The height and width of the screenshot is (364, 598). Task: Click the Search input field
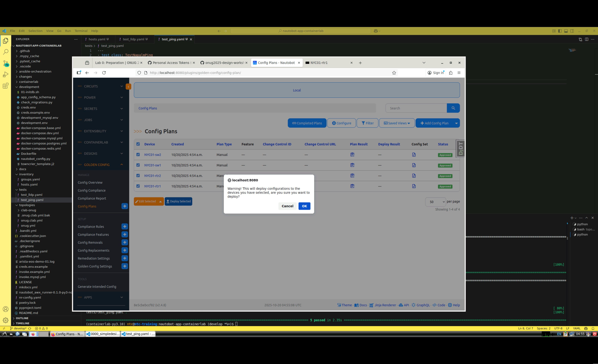click(416, 108)
